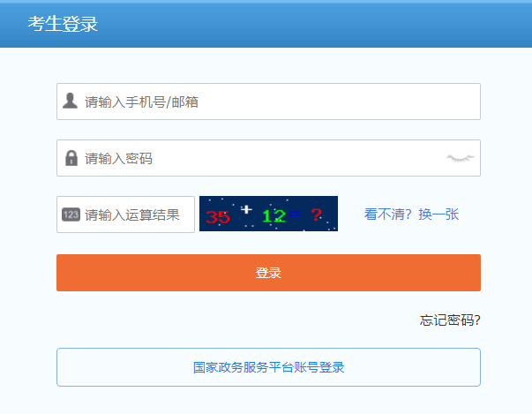This screenshot has width=532, height=414.
Task: Open the 忘记密码? link
Action: pyautogui.click(x=450, y=320)
